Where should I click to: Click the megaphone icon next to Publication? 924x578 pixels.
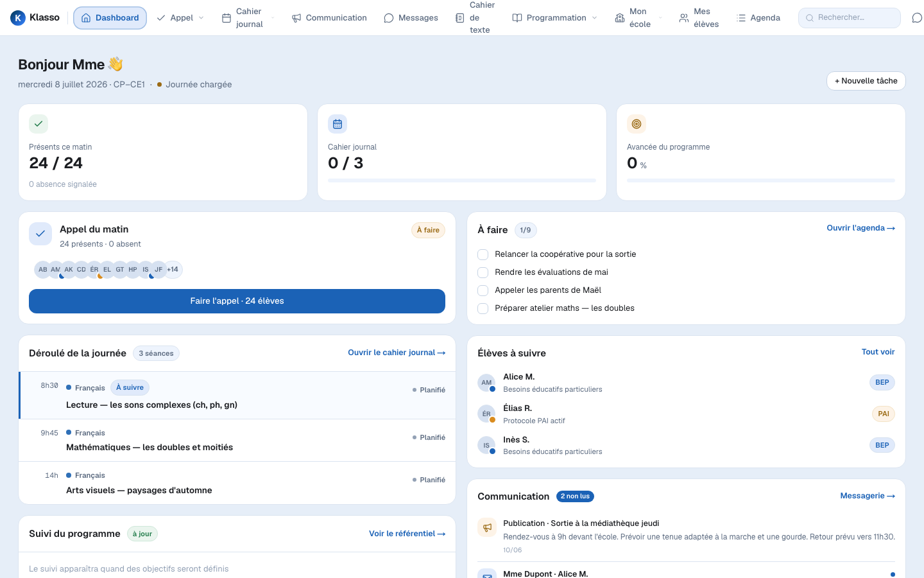click(x=487, y=527)
